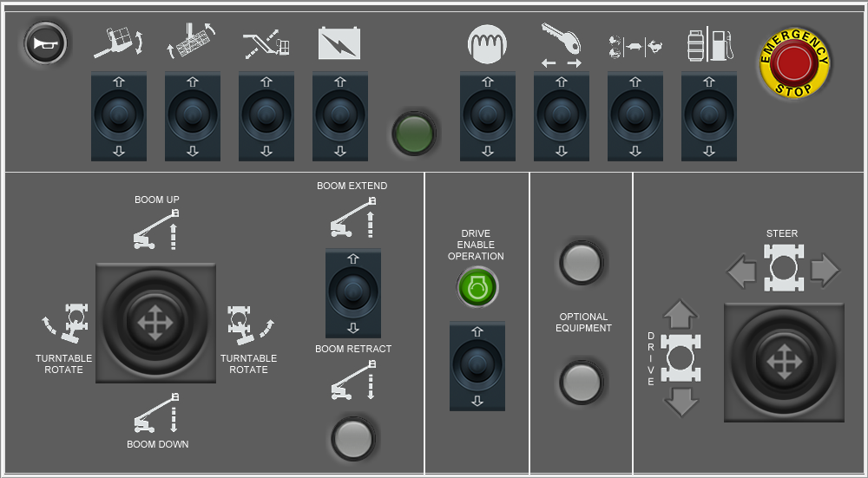Click down arrow on drive enable switch
The image size is (868, 478).
[477, 401]
